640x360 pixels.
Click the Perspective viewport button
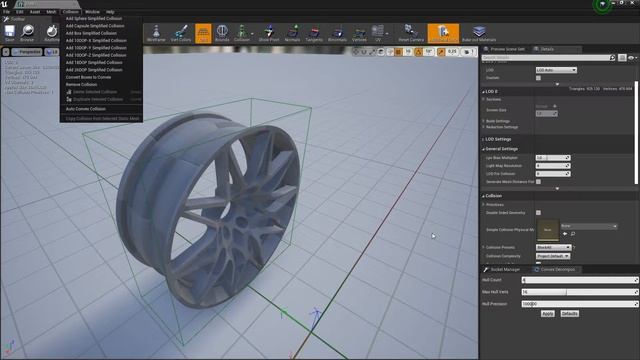tap(27, 52)
